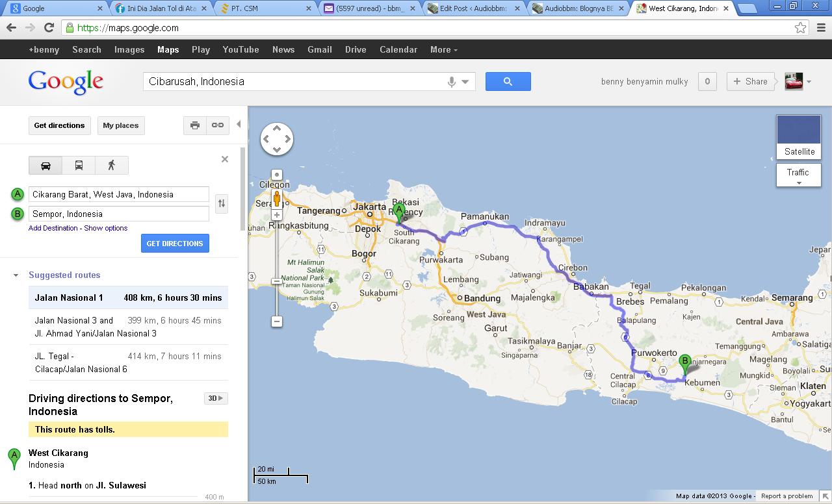The image size is (832, 504).
Task: Toggle Satellite map view
Action: [799, 137]
